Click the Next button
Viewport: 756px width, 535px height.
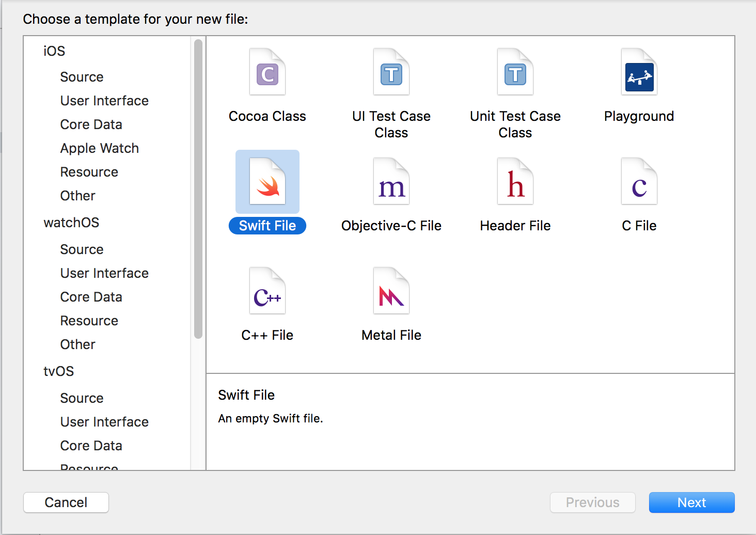point(691,502)
